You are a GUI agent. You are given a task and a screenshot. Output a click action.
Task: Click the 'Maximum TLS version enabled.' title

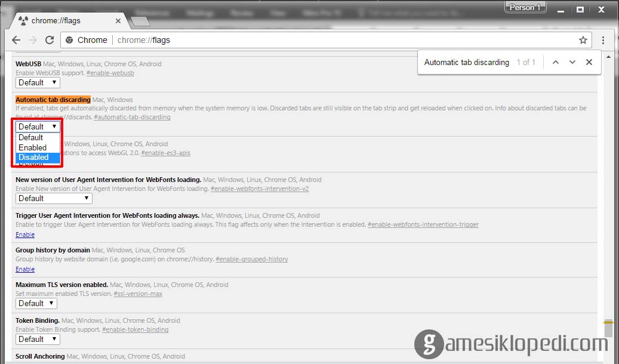click(62, 285)
